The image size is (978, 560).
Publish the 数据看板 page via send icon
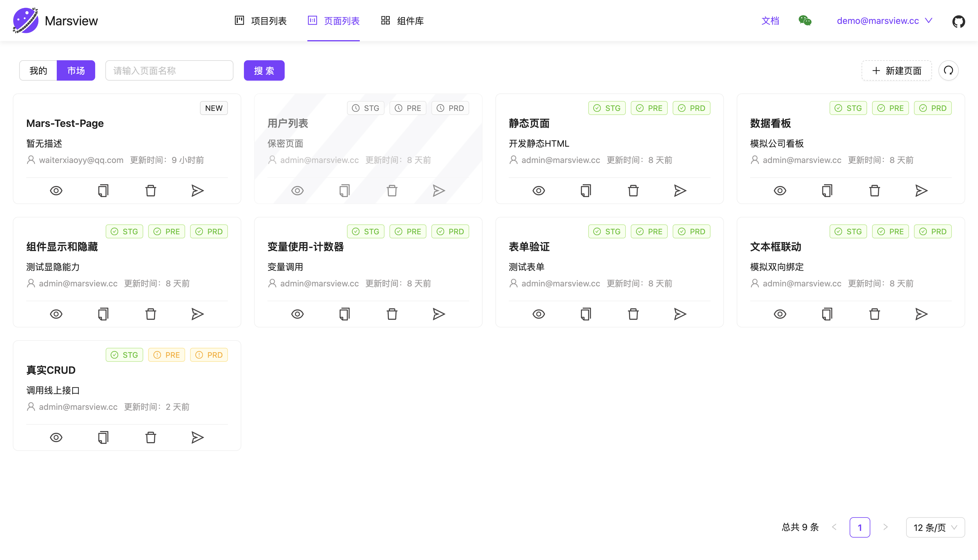click(x=921, y=190)
